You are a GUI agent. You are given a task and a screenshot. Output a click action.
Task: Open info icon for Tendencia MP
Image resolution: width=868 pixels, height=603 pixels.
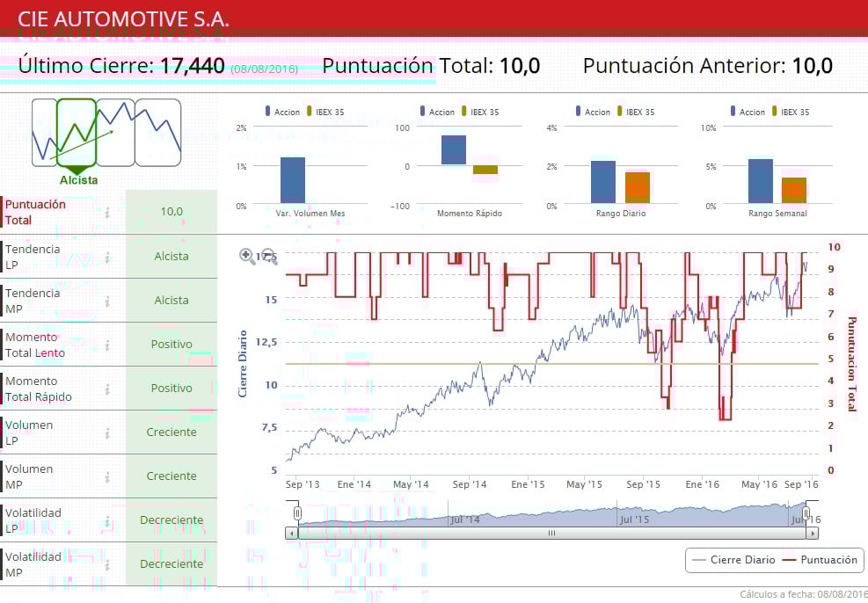pos(107,301)
